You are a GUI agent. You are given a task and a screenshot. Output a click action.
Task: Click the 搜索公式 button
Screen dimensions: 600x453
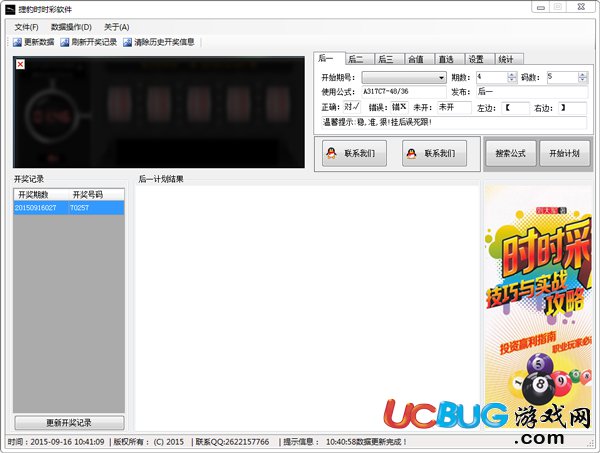[x=510, y=153]
